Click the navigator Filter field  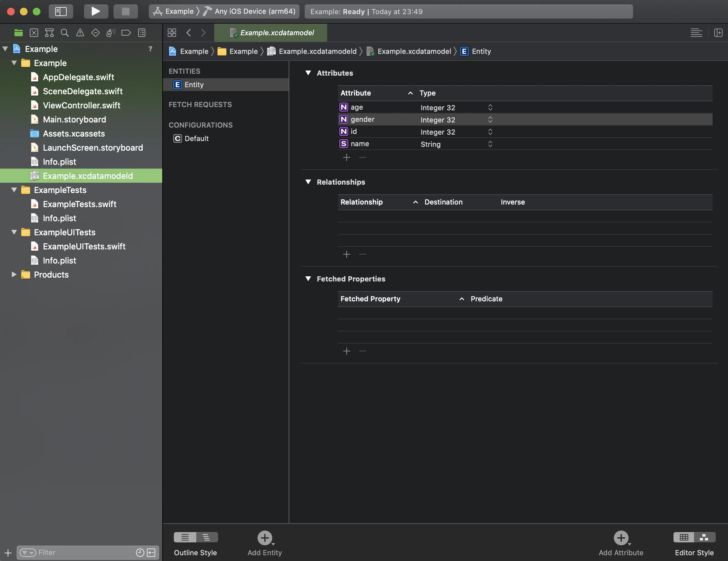(88, 553)
